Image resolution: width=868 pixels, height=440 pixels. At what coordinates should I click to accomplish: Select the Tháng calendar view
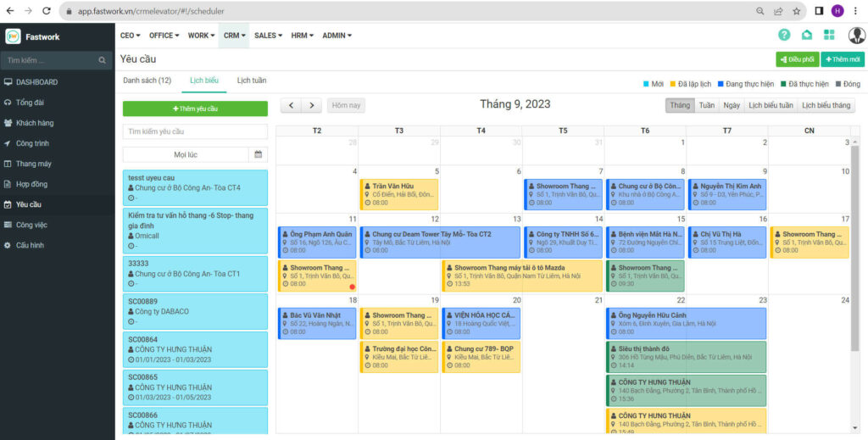680,105
